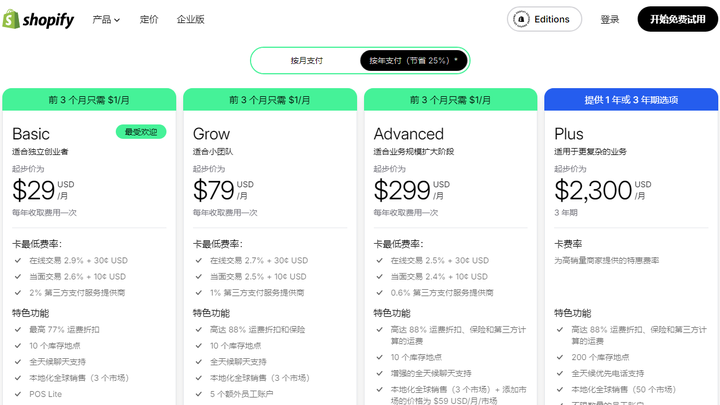The width and height of the screenshot is (720, 405).
Task: Click 全天候优先电话支持 feature
Action: coord(608,373)
